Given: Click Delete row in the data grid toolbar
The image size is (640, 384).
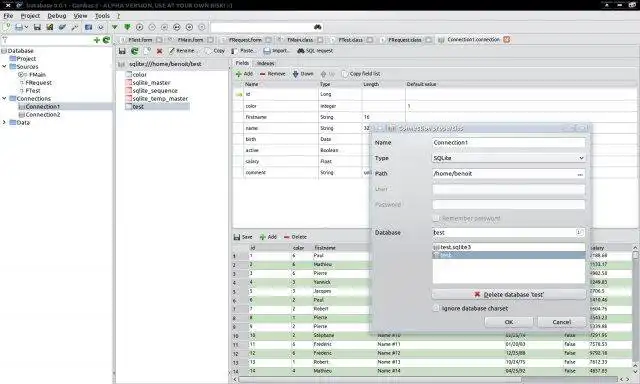Looking at the screenshot, I should tap(295, 237).
